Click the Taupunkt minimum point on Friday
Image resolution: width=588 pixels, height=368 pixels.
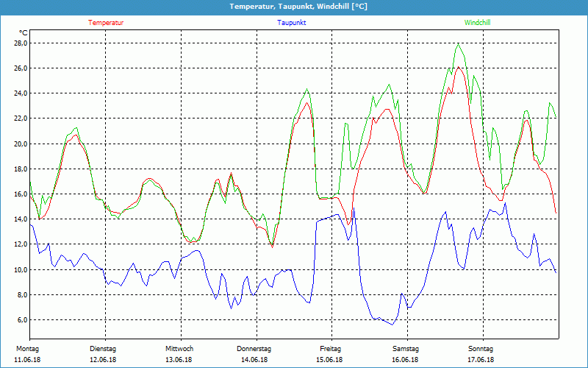[392, 325]
